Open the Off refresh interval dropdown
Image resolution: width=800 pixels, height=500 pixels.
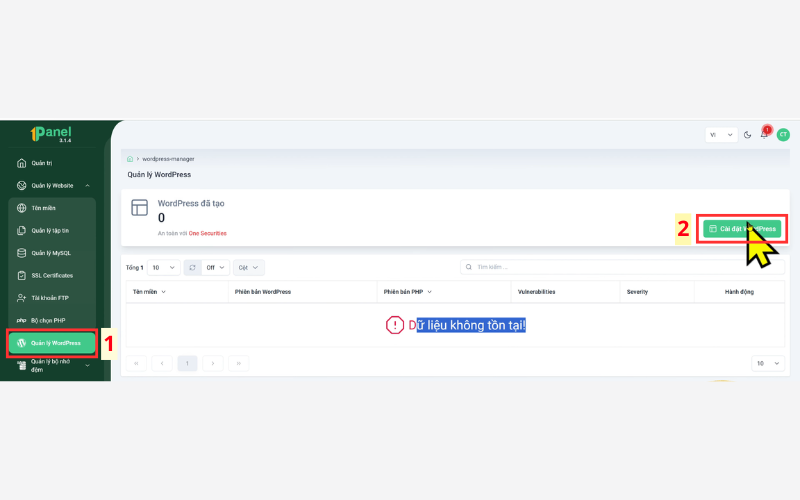pyautogui.click(x=215, y=267)
